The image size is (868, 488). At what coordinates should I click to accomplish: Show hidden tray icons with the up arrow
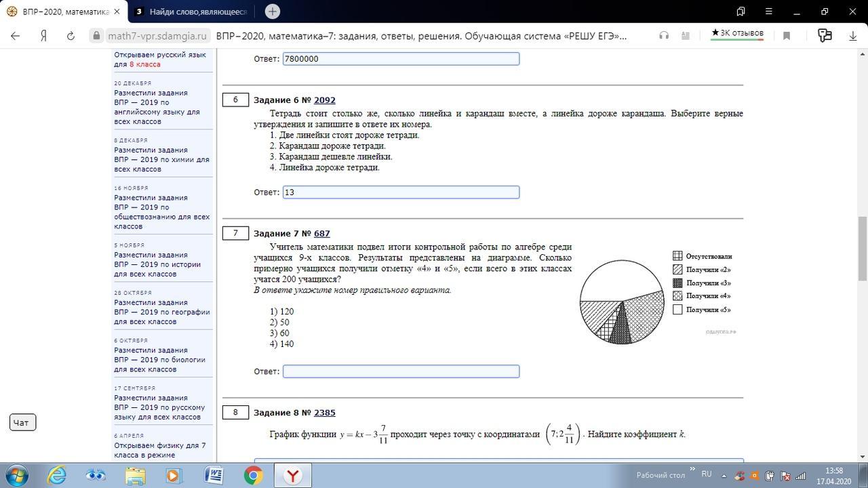724,476
